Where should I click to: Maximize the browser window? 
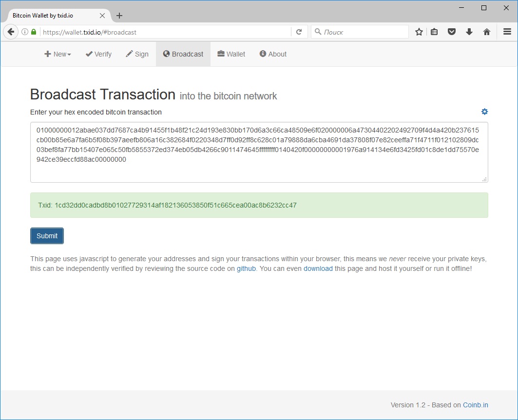pyautogui.click(x=483, y=8)
